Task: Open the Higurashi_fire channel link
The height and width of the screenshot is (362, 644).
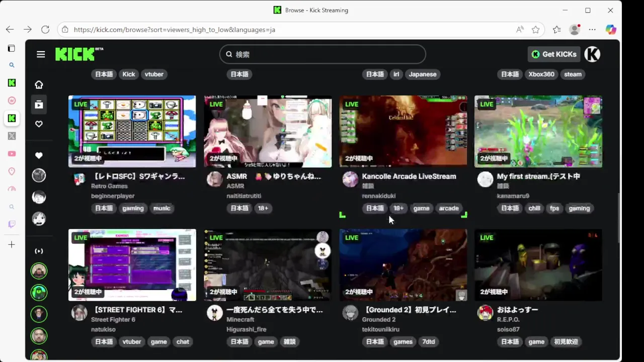Action: pos(247,330)
